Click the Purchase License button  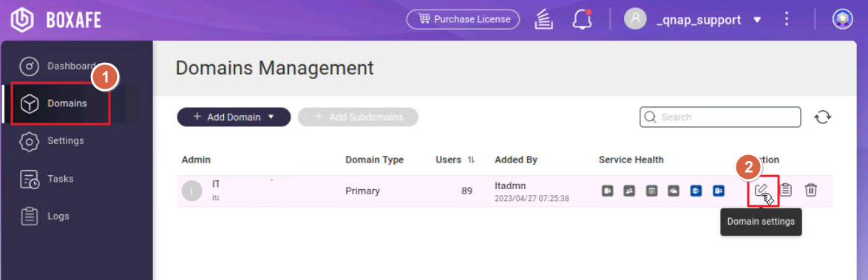(x=464, y=19)
